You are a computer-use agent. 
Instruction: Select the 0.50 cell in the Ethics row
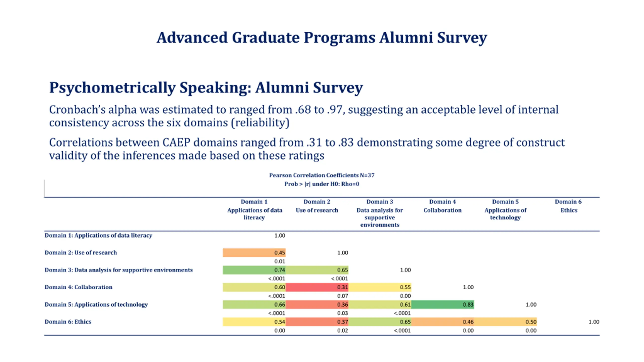coord(506,322)
